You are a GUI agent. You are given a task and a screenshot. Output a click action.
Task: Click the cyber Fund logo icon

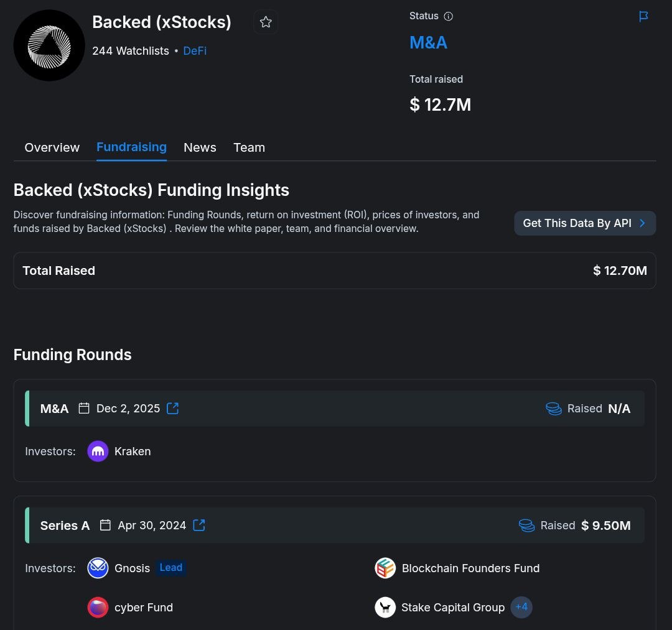[98, 607]
